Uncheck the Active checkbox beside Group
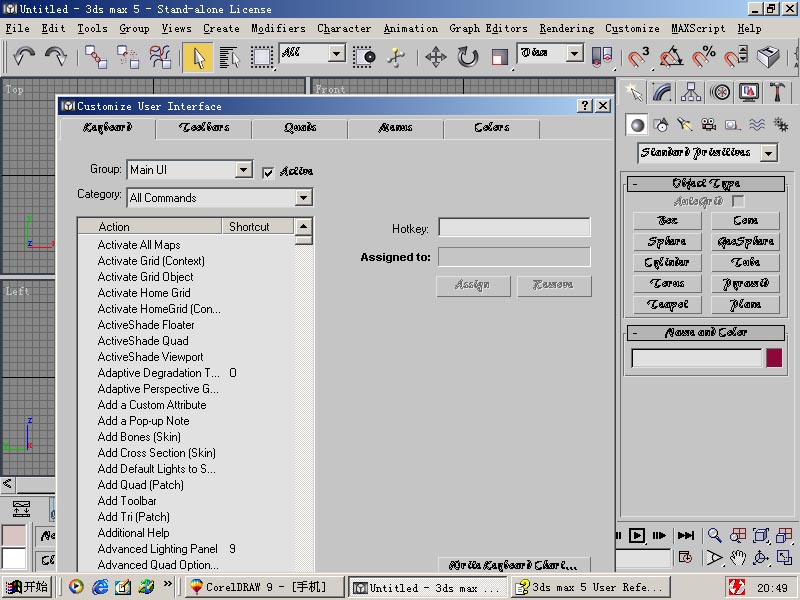This screenshot has width=800, height=600. point(268,172)
